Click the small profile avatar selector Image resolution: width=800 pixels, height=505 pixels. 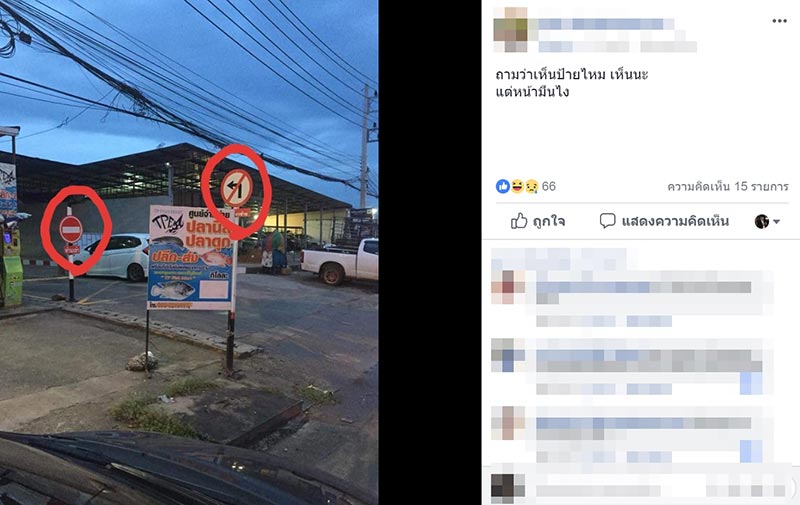pyautogui.click(x=762, y=221)
